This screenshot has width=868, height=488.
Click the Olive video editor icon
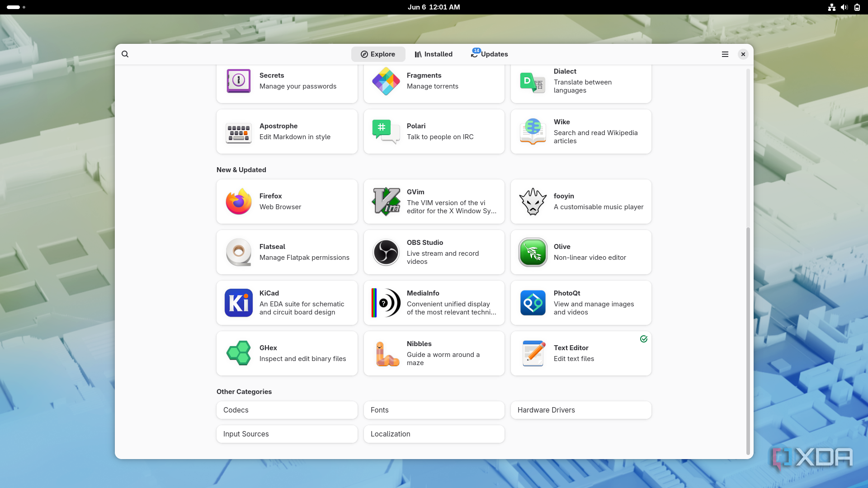(533, 252)
